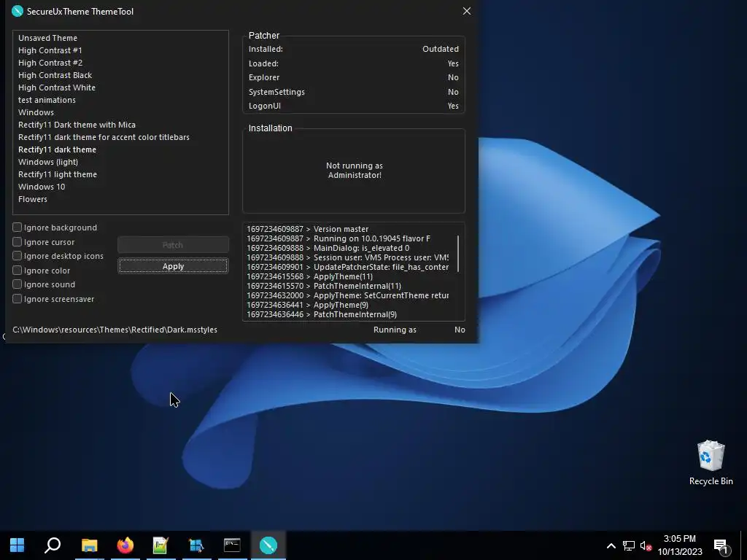Click the SystemSettings patcher row

click(354, 91)
